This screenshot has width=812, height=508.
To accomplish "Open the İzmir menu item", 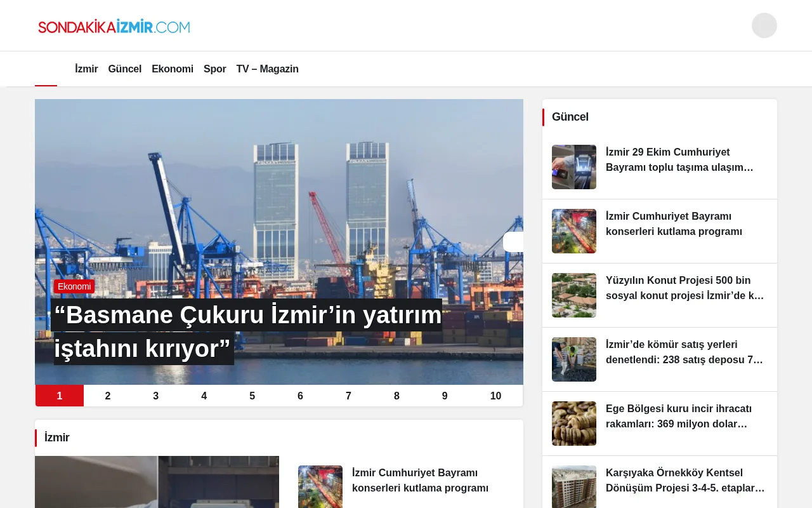I will [x=86, y=69].
